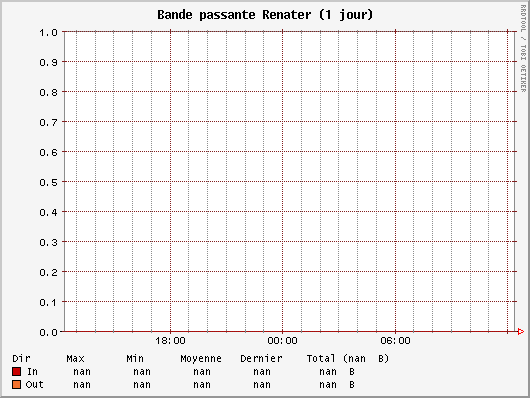This screenshot has width=530, height=398.
Task: Click the orange Out legend color swatch
Action: pyautogui.click(x=17, y=384)
